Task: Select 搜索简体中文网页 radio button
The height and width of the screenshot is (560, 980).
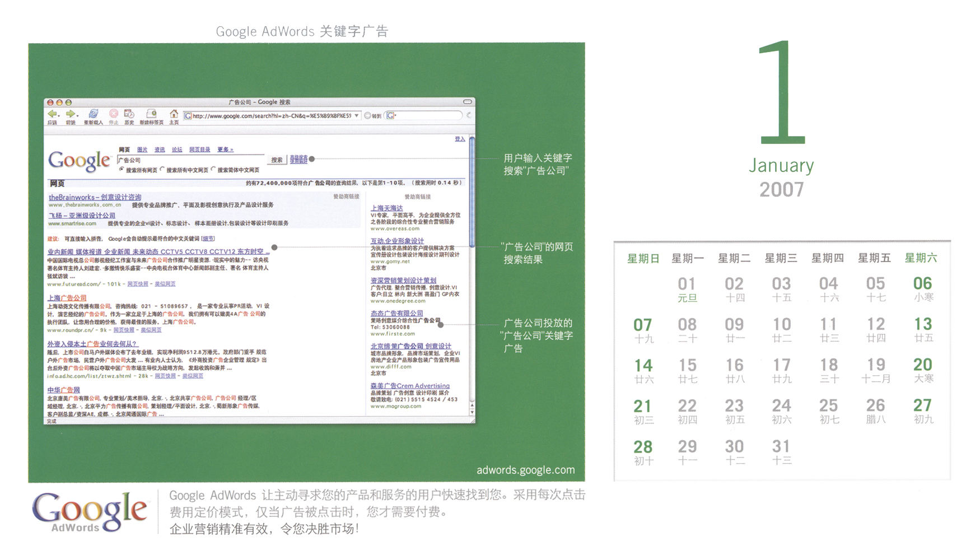Action: (x=213, y=169)
